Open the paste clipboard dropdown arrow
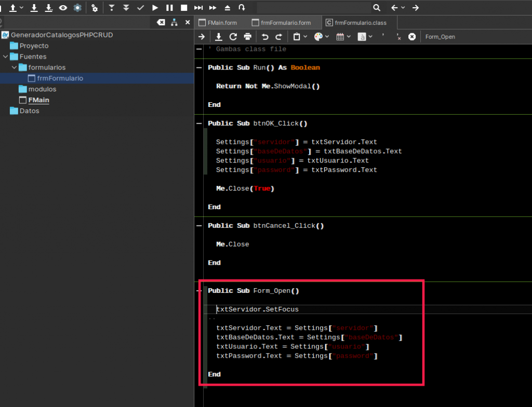 coord(305,37)
